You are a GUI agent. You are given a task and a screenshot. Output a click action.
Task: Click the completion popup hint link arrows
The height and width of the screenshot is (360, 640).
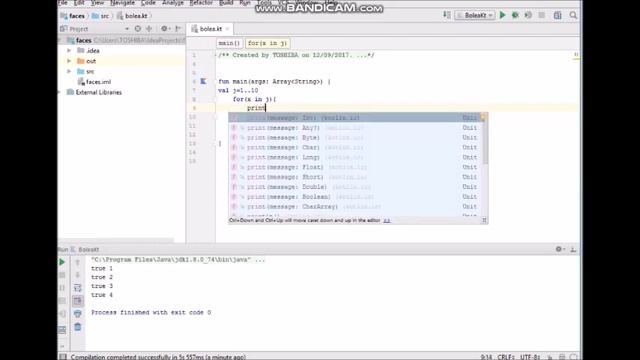(387, 220)
